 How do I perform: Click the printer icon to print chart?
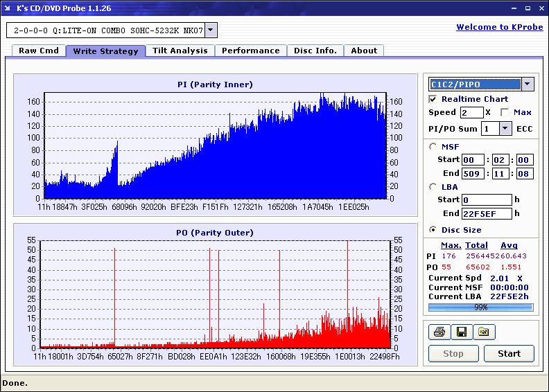439,332
